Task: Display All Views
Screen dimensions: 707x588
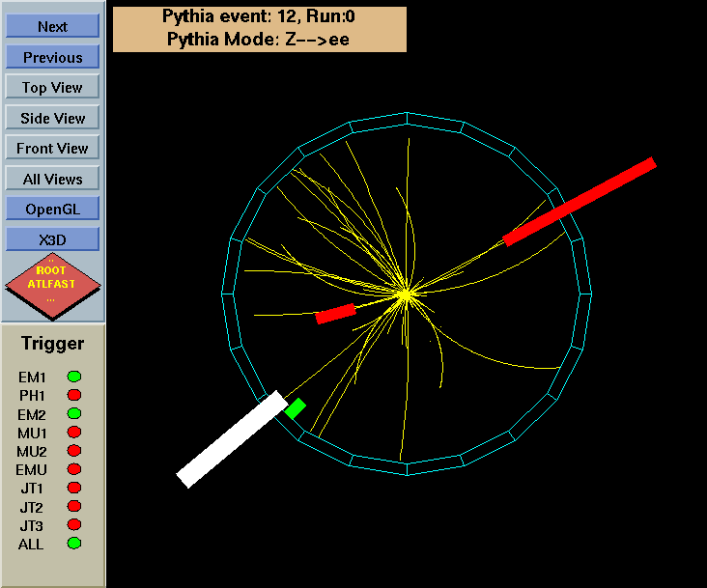Action: click(52, 179)
